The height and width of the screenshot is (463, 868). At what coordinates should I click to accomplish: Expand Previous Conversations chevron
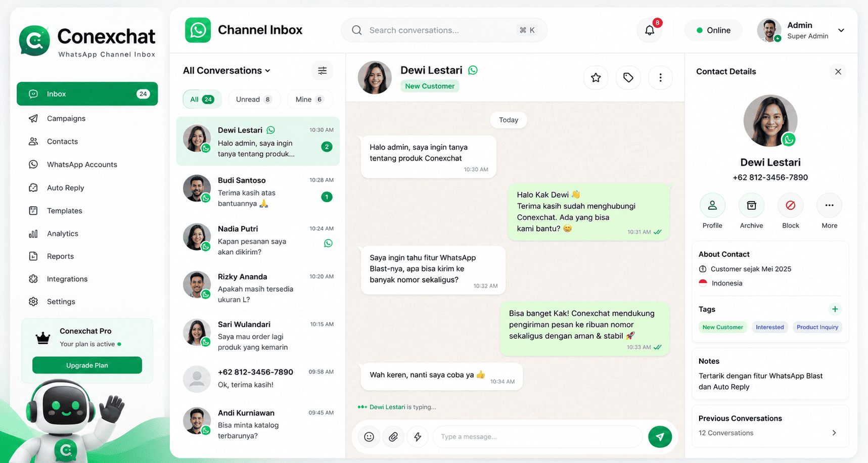834,433
